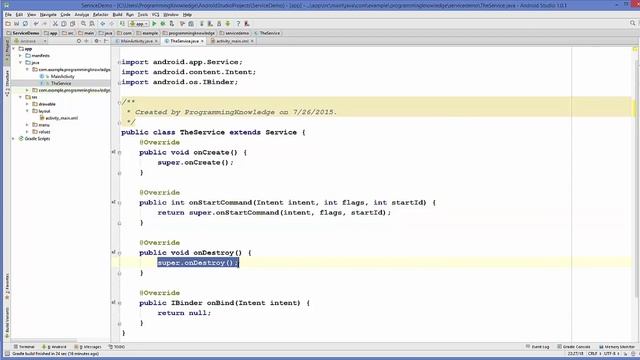The width and height of the screenshot is (640, 360).
Task: Open the app run configuration dropdown
Action: [x=139, y=24]
